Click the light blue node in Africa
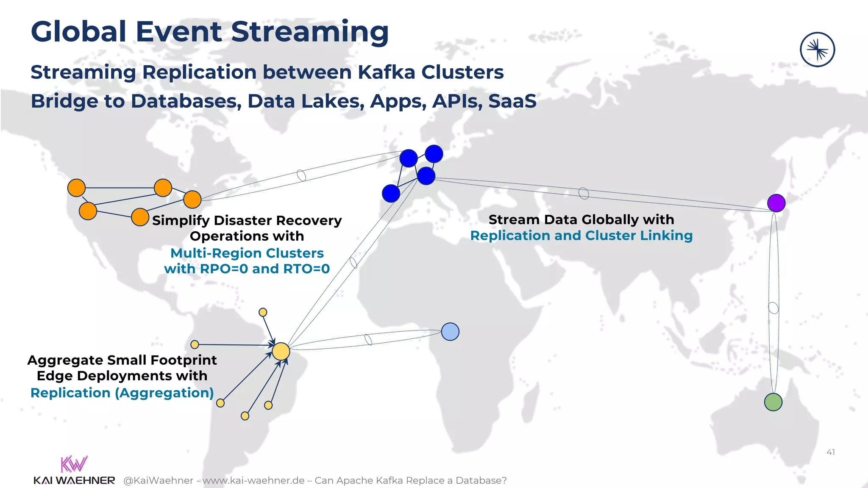 tap(450, 332)
